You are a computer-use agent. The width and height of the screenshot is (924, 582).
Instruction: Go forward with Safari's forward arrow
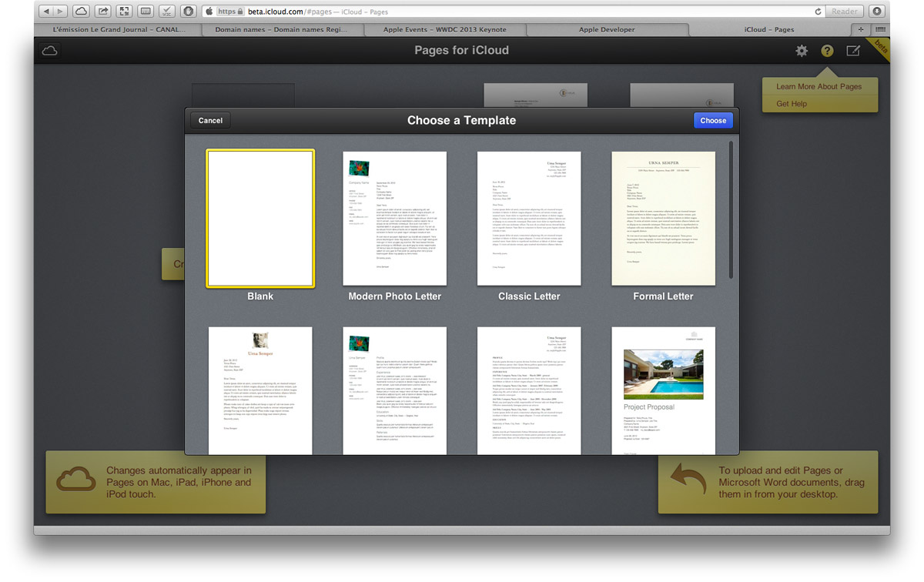point(61,12)
